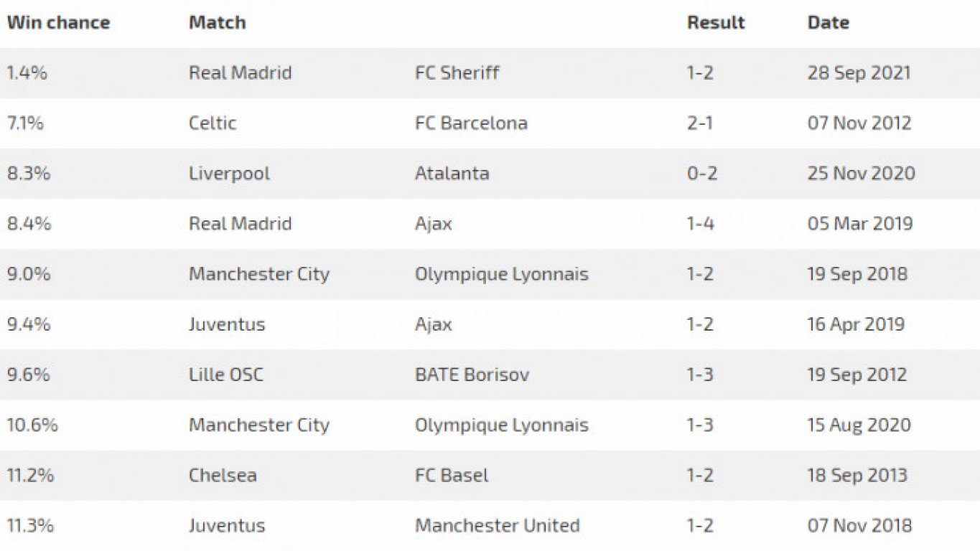Select the 1.4% win chance value
Image resolution: width=980 pixels, height=551 pixels.
point(27,73)
